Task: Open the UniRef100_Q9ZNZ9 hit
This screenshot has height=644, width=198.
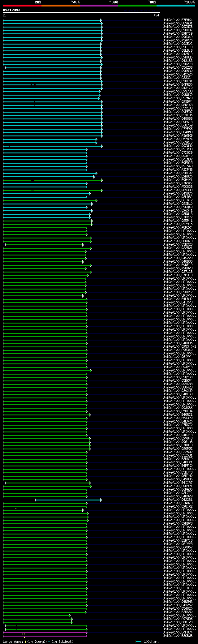Action: pyautogui.click(x=178, y=98)
